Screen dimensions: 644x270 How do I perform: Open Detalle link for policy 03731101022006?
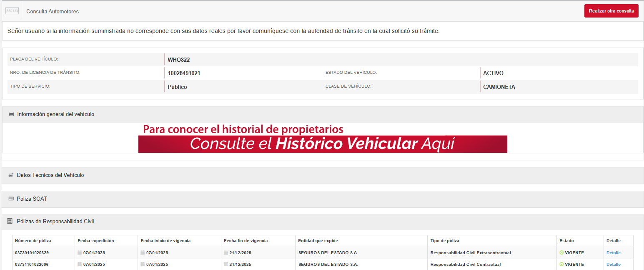(x=613, y=265)
